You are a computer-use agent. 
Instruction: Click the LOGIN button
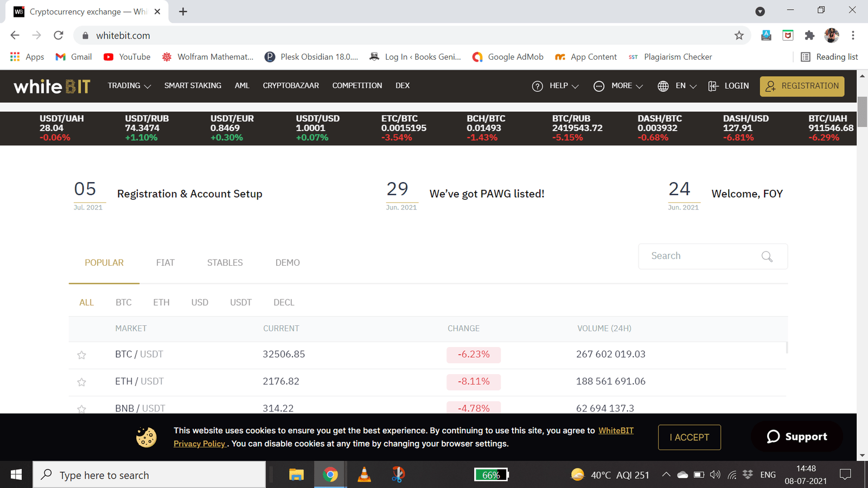(729, 86)
